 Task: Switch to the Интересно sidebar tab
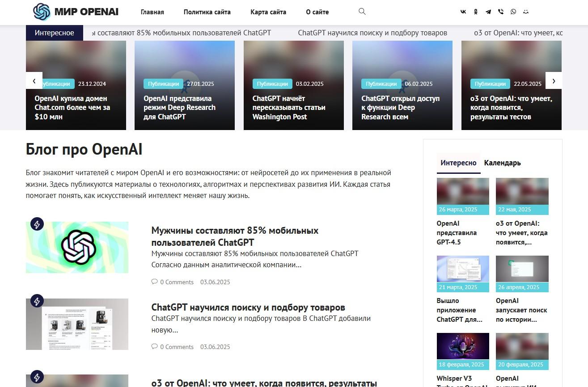click(458, 163)
